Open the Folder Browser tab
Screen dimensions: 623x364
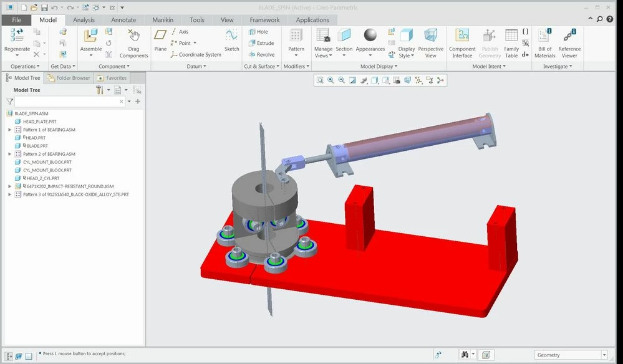tap(69, 78)
